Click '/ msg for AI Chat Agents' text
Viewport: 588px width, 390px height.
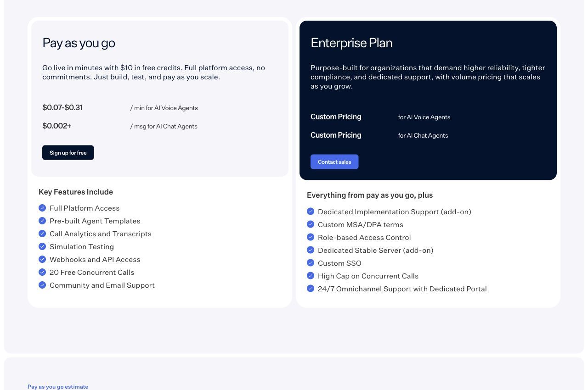(164, 126)
